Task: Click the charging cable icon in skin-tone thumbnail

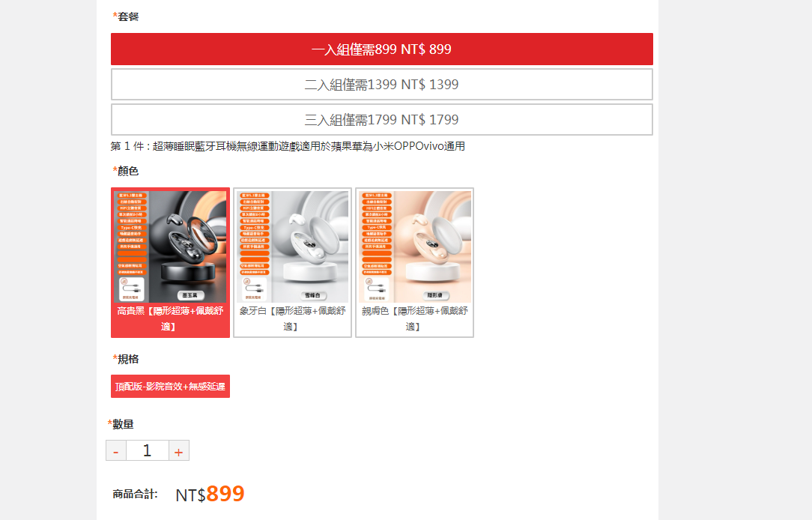Action: pos(376,289)
